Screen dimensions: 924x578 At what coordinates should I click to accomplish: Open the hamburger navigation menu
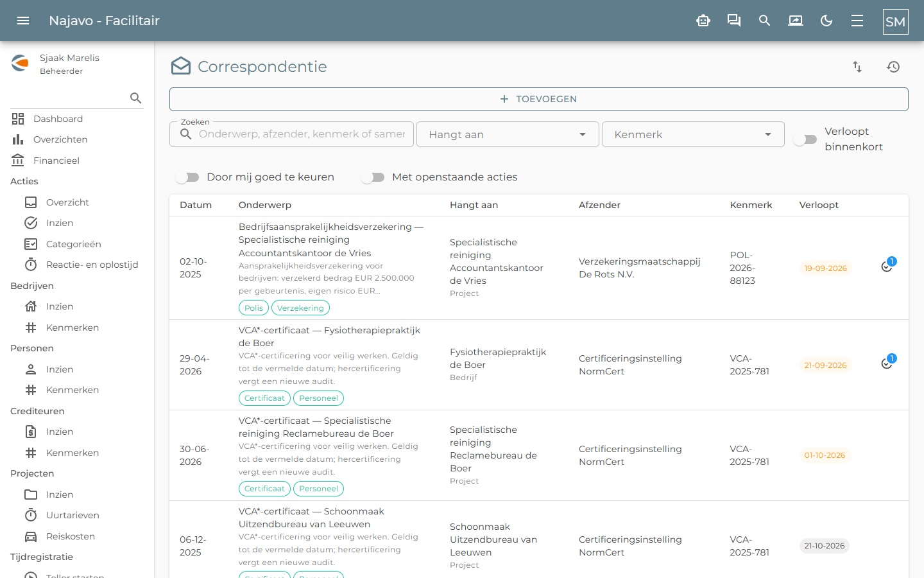(x=23, y=21)
